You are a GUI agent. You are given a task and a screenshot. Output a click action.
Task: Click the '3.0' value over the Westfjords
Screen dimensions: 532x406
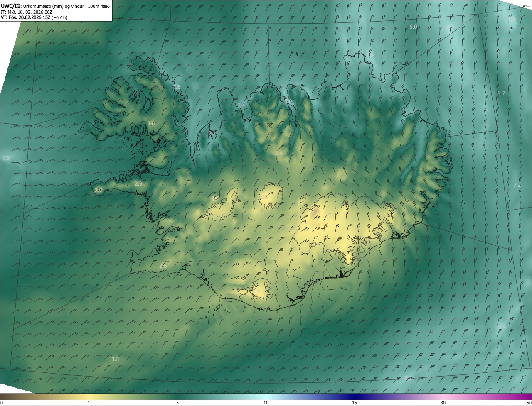pyautogui.click(x=151, y=124)
